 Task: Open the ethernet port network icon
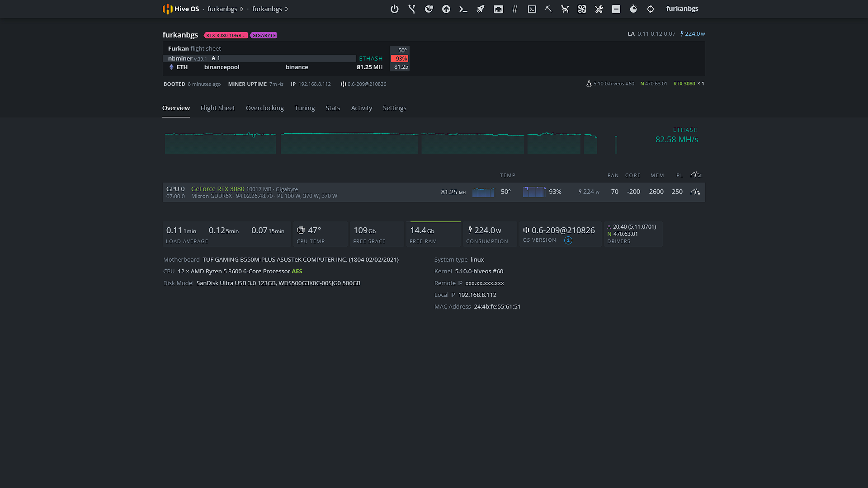(498, 9)
